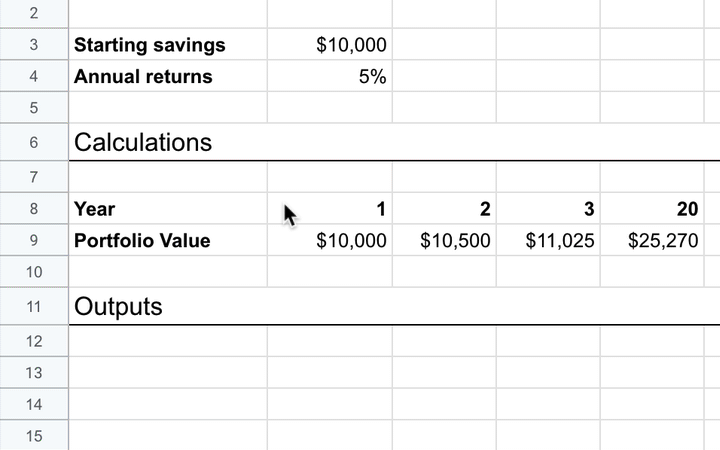The image size is (720, 450).
Task: Select the $11,025 portfolio value cell
Action: click(x=548, y=240)
